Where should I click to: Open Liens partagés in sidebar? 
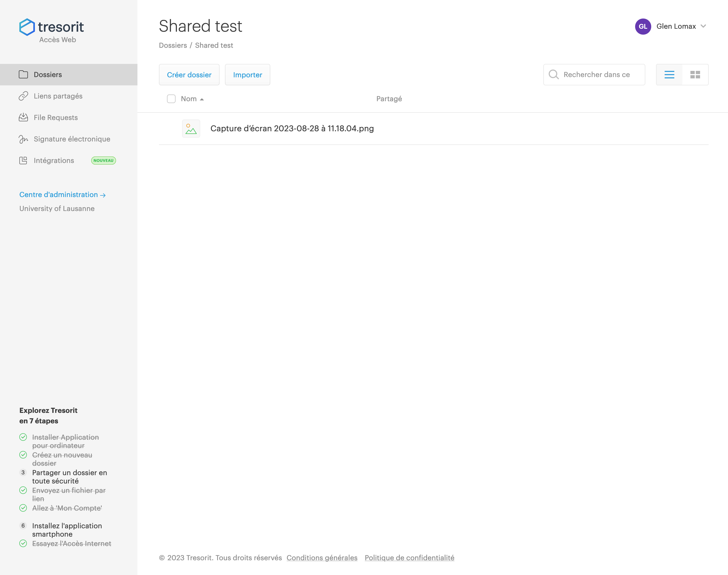58,96
